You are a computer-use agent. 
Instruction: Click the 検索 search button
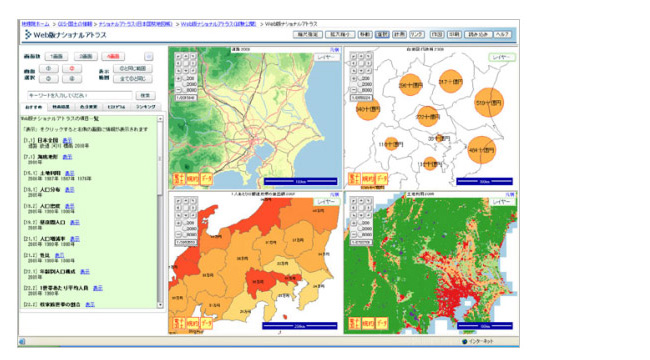pyautogui.click(x=145, y=95)
